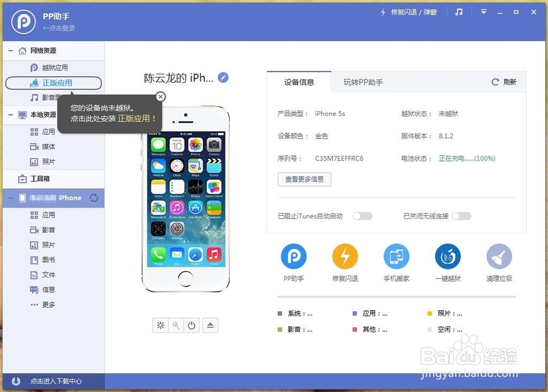Viewport: 548px width, 392px height.
Task: Switch to 玩转PP助手 tab
Action: tap(363, 82)
